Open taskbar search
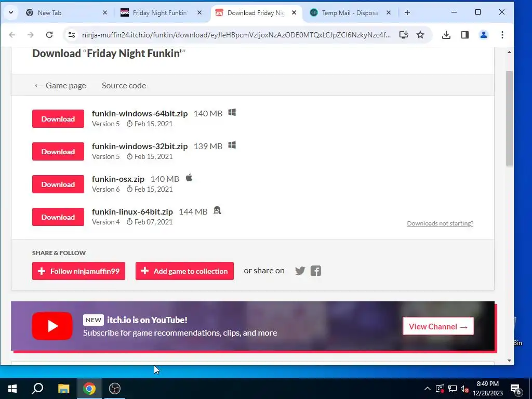Viewport: 532px width, 399px height. pyautogui.click(x=37, y=389)
